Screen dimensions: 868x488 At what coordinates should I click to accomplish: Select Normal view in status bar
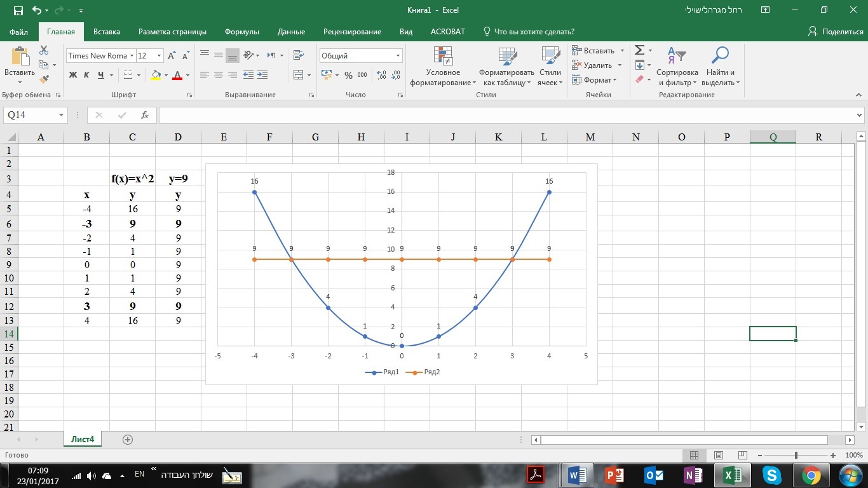[x=695, y=455]
